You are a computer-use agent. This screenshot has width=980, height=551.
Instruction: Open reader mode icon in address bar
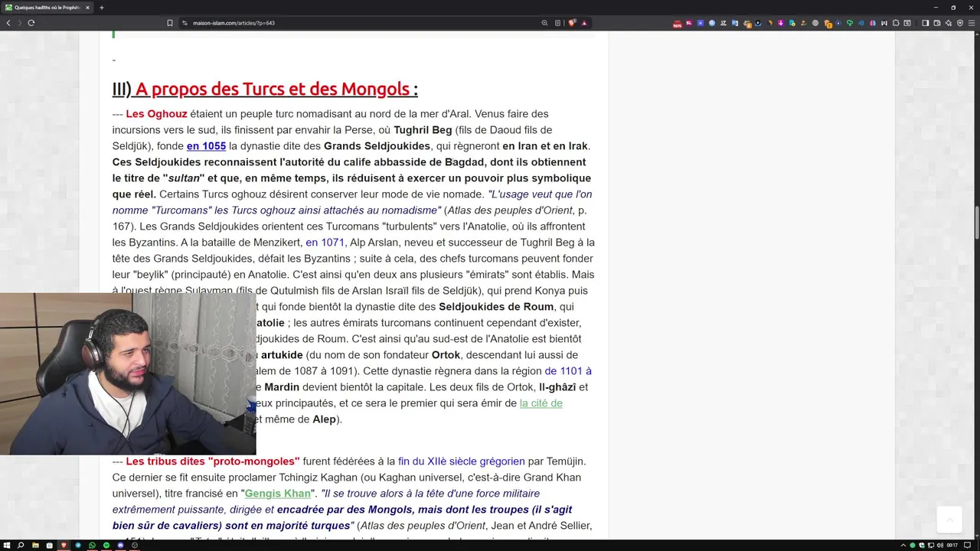[557, 23]
